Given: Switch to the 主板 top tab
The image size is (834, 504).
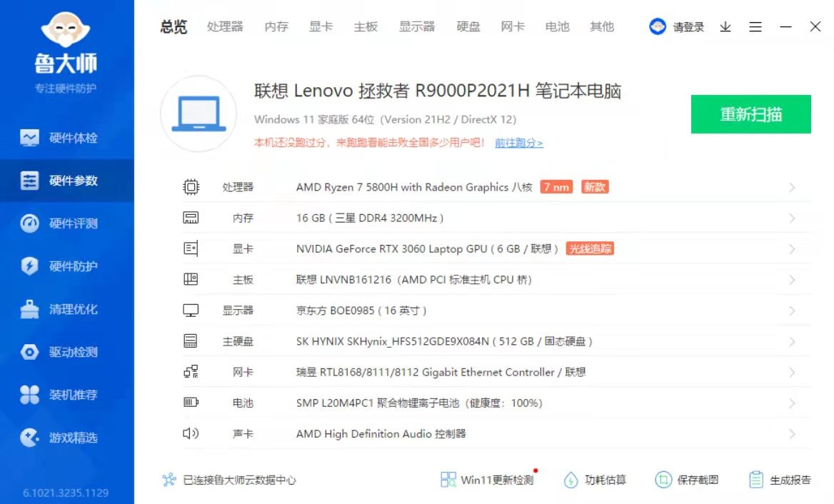Looking at the screenshot, I should 366,26.
